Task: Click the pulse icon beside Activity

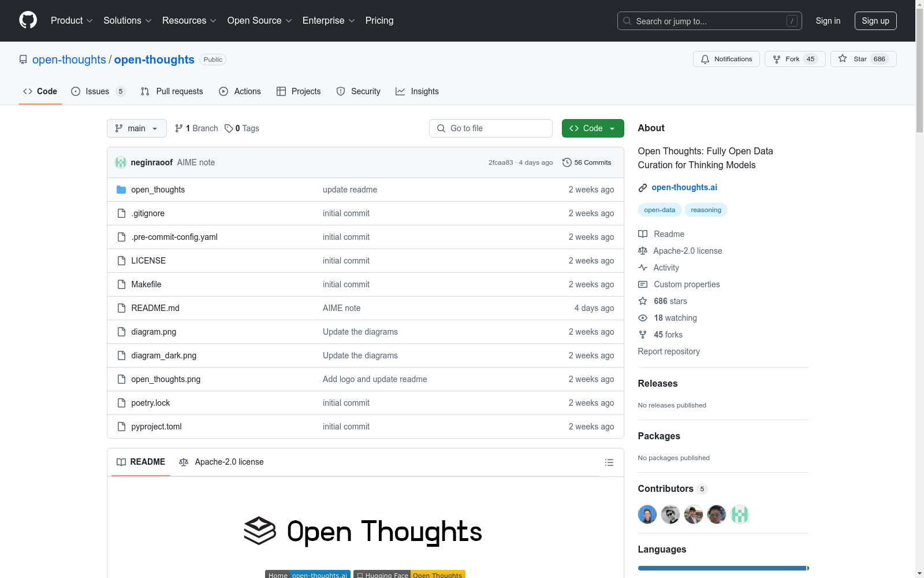Action: [643, 268]
